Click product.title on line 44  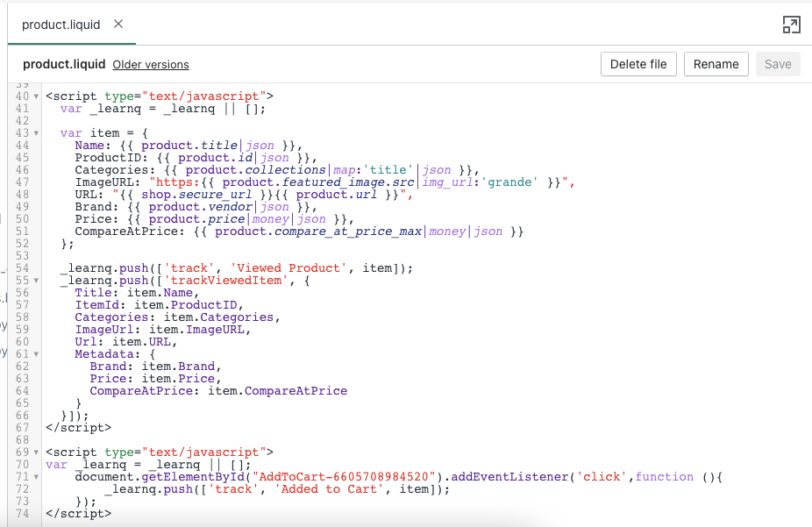coord(189,146)
